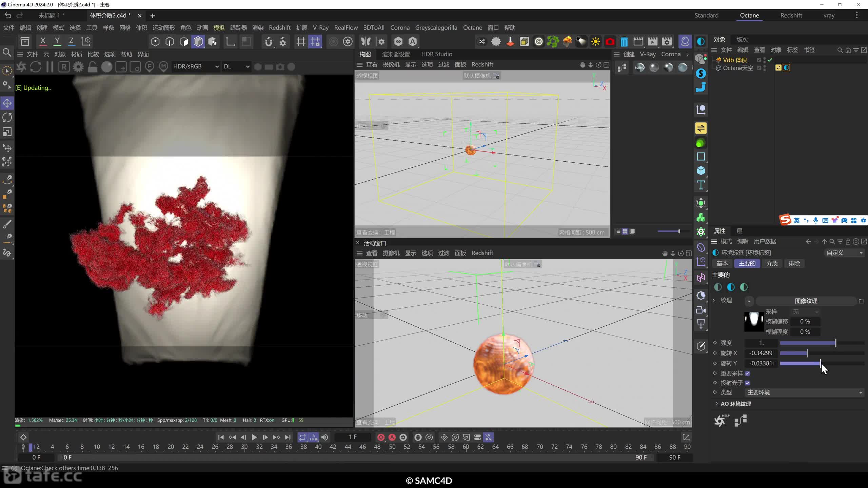Click the Octane render restart icon
The image size is (868, 488).
tap(36, 67)
